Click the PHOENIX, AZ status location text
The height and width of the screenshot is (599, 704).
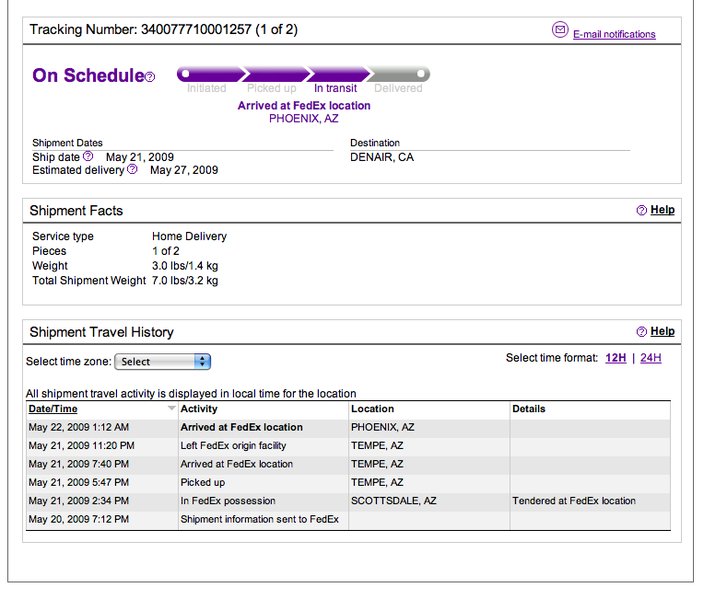coord(304,118)
